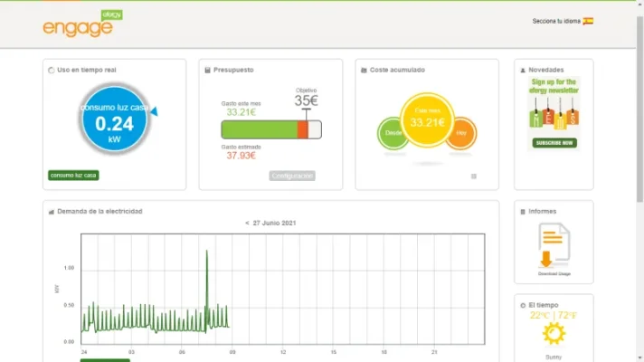This screenshot has width=644, height=362.
Task: Click the green 'consumo luz casa' button
Action: tap(73, 175)
